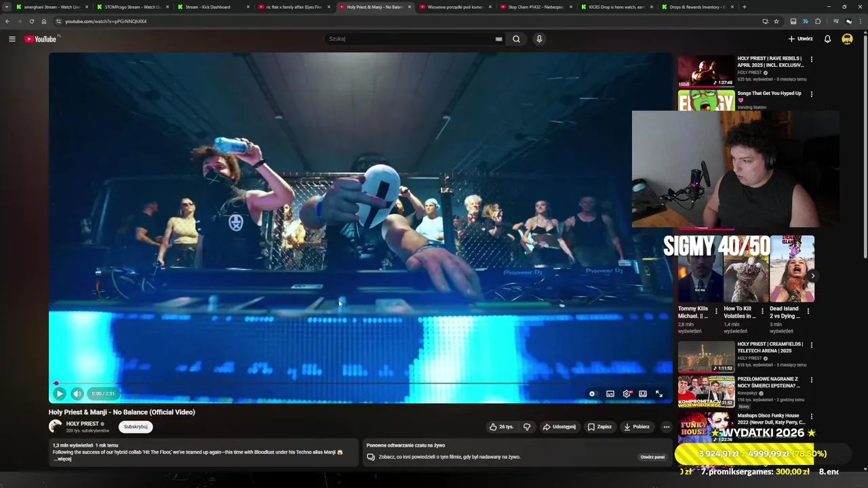The width and height of the screenshot is (868, 488).
Task: Click the browser address bar URL
Action: click(x=106, y=21)
